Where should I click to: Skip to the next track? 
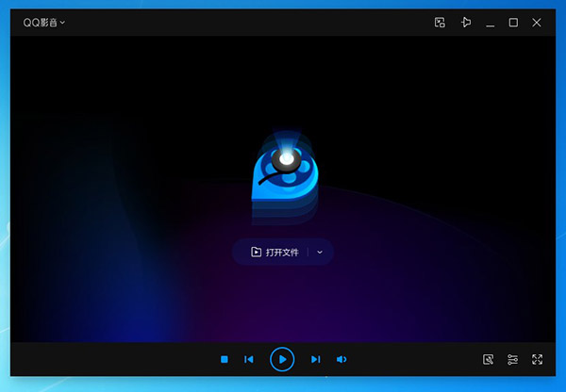pos(316,359)
